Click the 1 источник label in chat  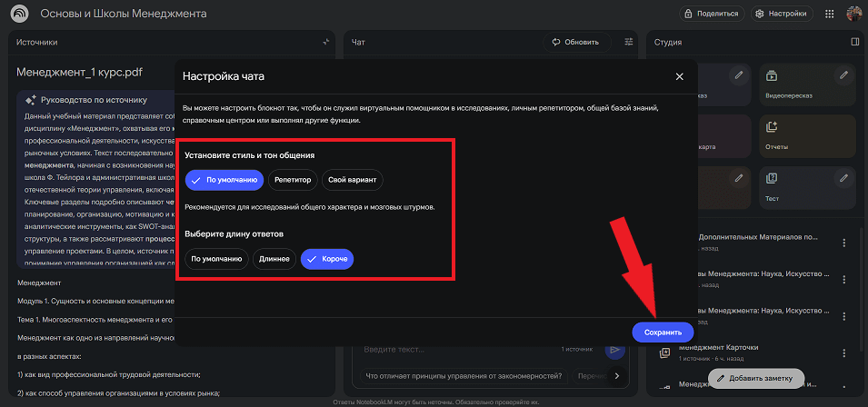(x=577, y=350)
